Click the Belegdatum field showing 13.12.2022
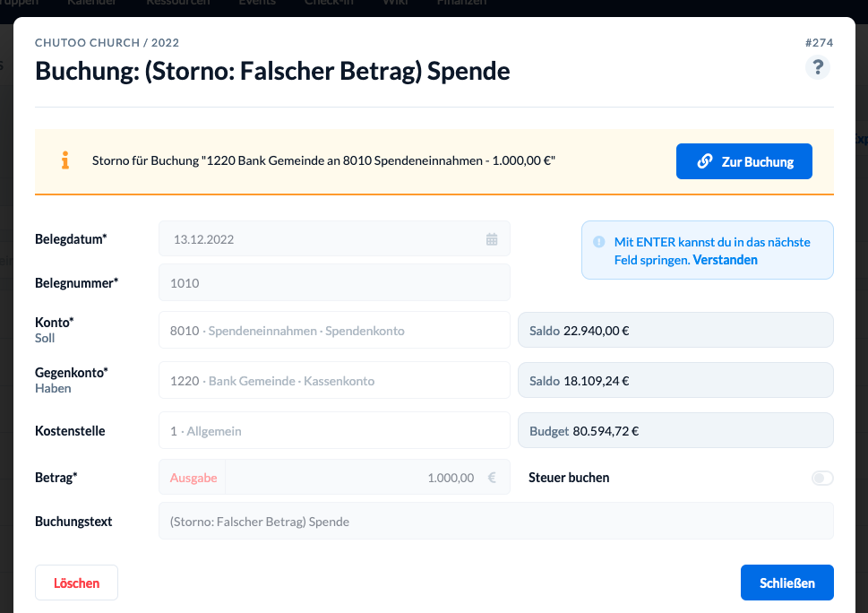This screenshot has height=613, width=868. click(334, 238)
